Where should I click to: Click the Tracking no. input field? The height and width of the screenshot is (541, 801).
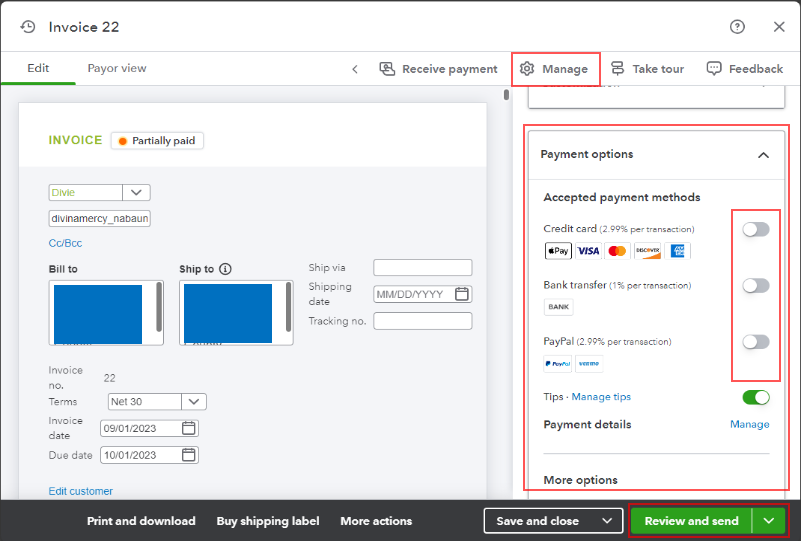pyautogui.click(x=422, y=321)
